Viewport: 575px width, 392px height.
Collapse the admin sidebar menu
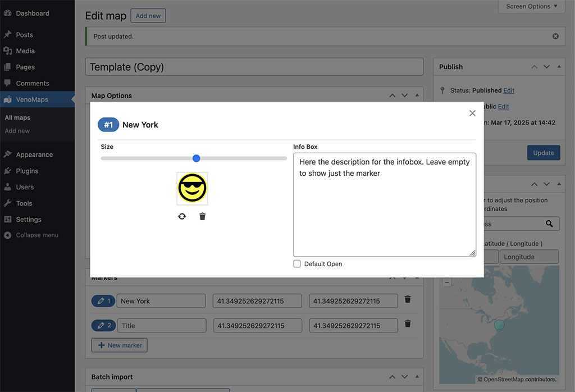[37, 235]
